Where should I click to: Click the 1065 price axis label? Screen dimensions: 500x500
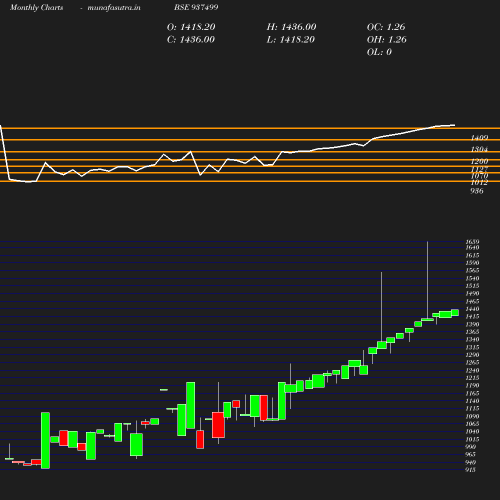click(x=473, y=424)
